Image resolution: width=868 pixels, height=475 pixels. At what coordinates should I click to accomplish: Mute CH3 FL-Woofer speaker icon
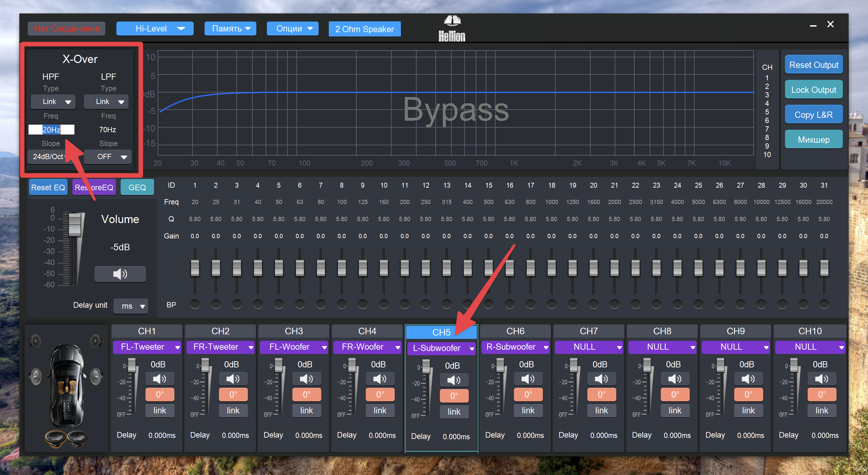pyautogui.click(x=306, y=379)
